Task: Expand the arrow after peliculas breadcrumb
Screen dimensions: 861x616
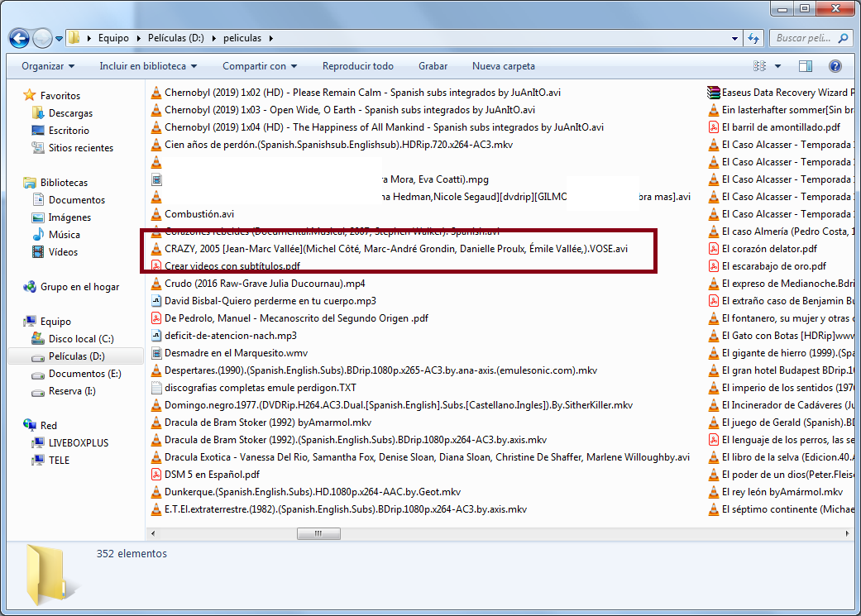Action: pyautogui.click(x=270, y=38)
